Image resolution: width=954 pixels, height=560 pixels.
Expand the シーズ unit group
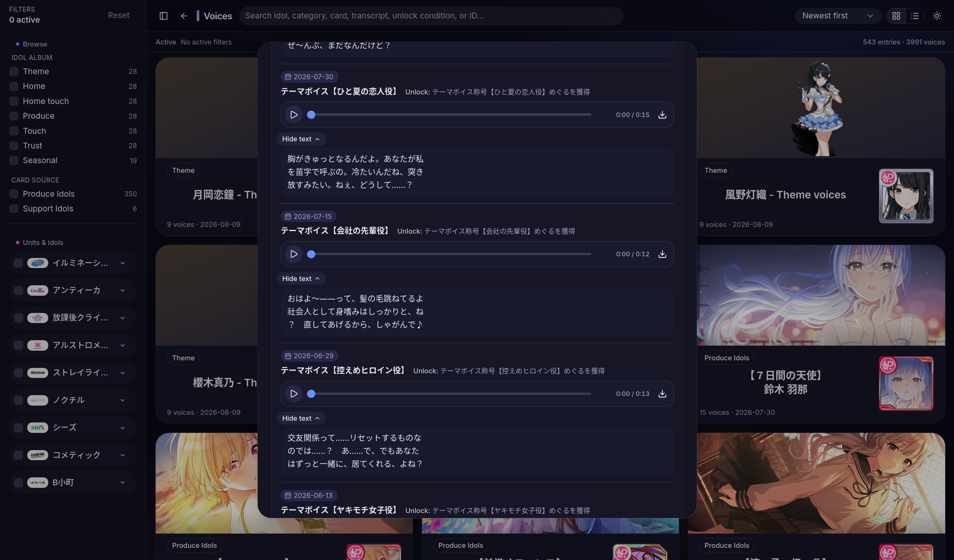click(123, 428)
